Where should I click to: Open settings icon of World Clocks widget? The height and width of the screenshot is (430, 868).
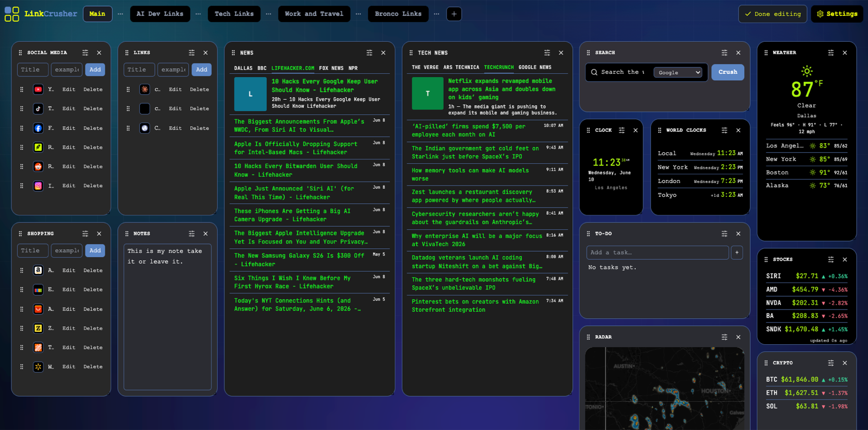tap(724, 130)
